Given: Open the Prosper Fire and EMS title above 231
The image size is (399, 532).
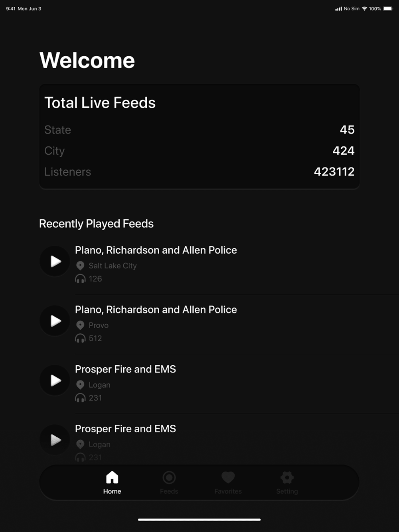Looking at the screenshot, I should pos(125,369).
